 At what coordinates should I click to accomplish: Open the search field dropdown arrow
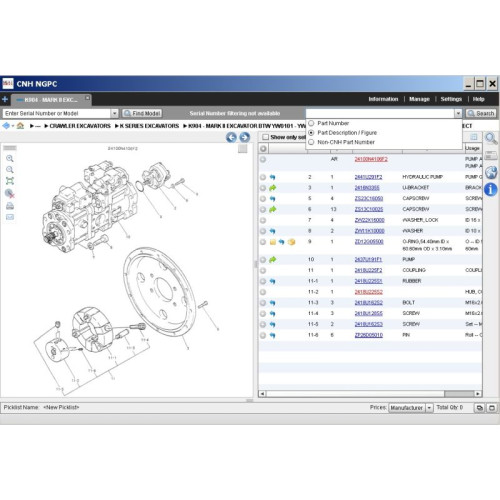coord(458,113)
